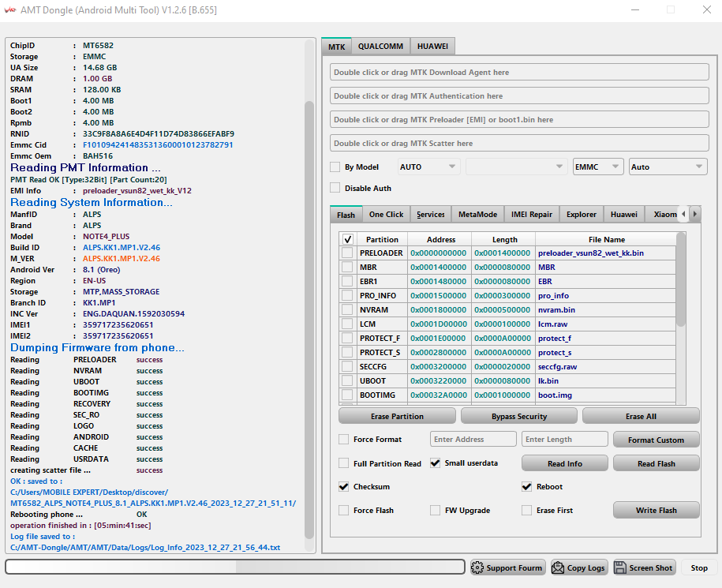The height and width of the screenshot is (588, 722).
Task: Uncheck the Small userdata option
Action: [x=435, y=463]
